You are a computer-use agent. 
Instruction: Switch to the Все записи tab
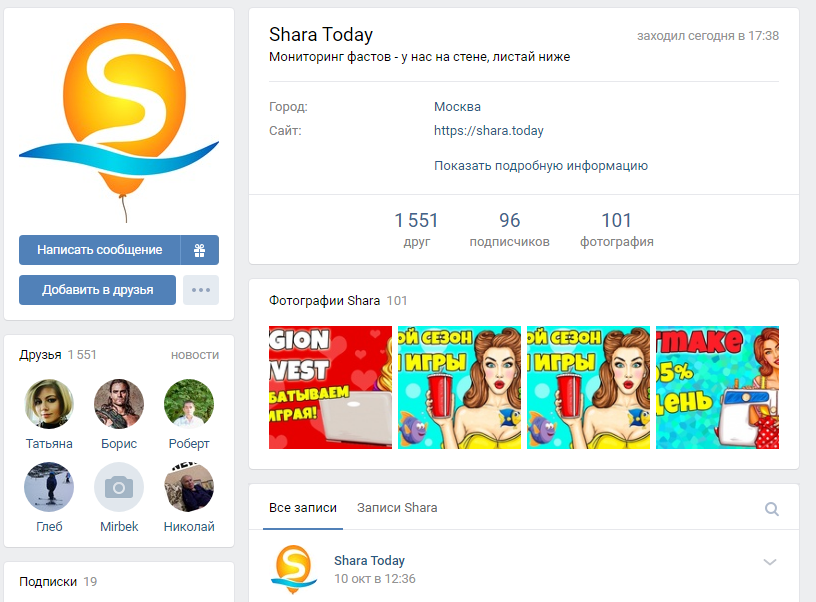303,508
